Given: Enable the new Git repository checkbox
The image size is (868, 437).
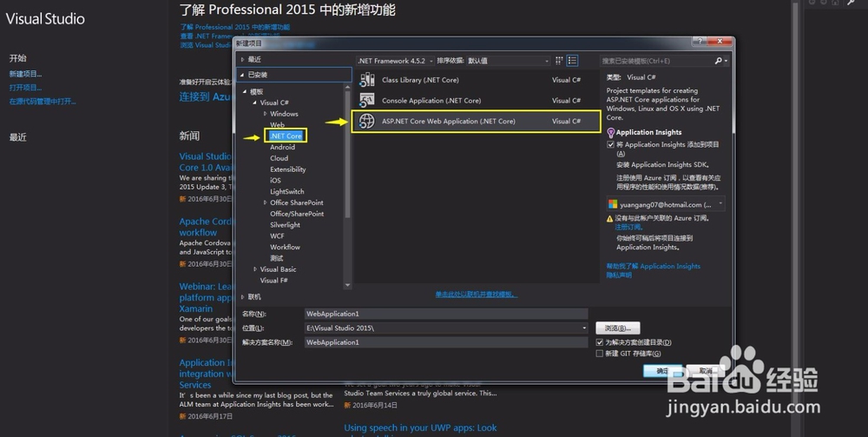Looking at the screenshot, I should 599,354.
